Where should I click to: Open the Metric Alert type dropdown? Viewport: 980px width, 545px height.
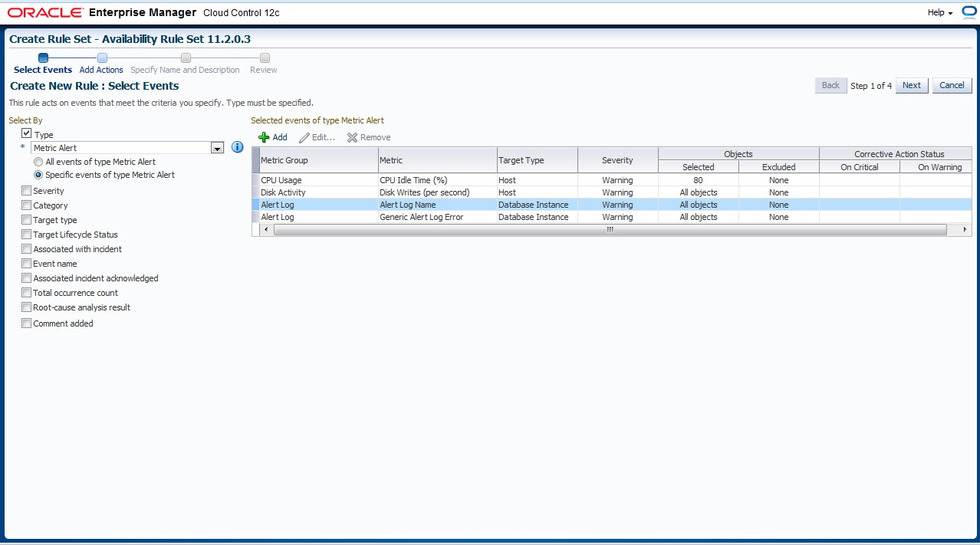coord(217,148)
